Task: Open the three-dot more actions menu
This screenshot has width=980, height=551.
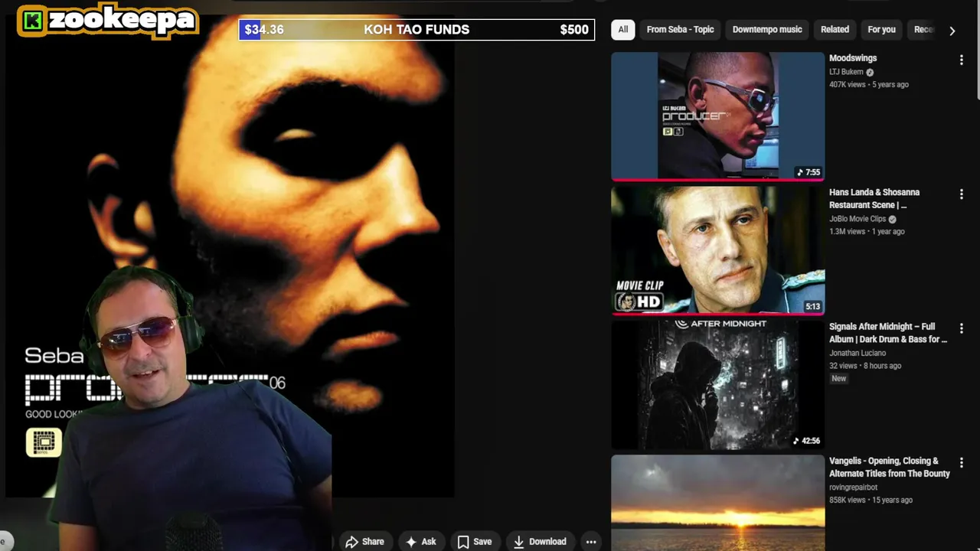Action: pyautogui.click(x=591, y=542)
